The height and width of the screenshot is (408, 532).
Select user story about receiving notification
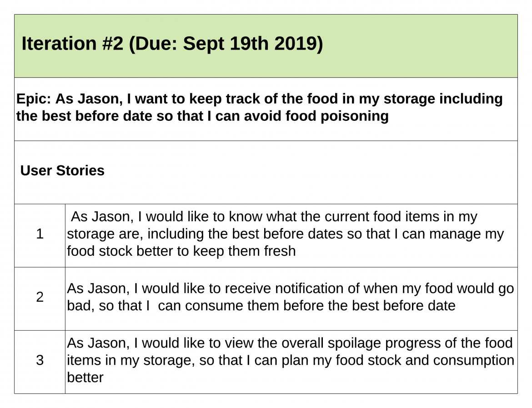click(x=291, y=299)
